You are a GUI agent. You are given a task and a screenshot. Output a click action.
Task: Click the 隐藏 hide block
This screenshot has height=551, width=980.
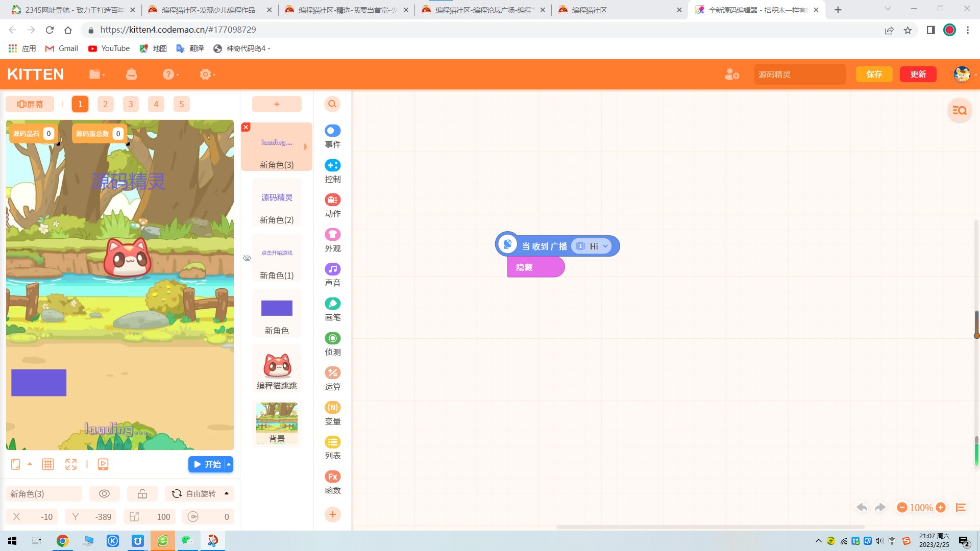pyautogui.click(x=536, y=267)
